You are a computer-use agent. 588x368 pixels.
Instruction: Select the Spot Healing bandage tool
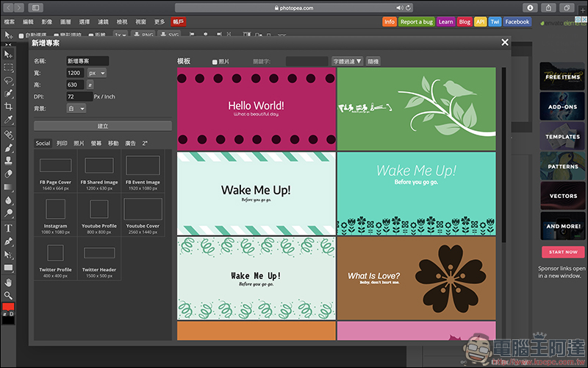click(x=8, y=134)
